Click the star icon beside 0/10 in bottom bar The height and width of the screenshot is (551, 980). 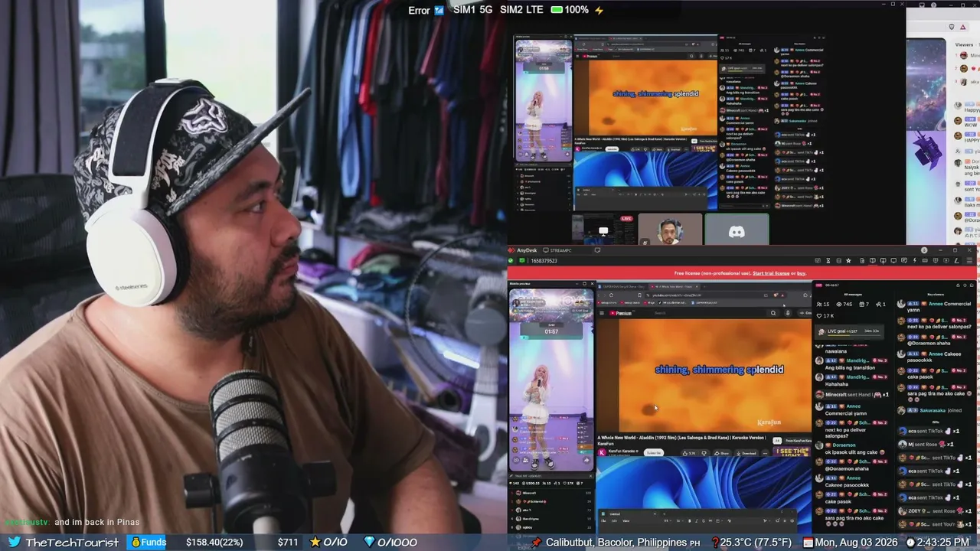tap(315, 542)
